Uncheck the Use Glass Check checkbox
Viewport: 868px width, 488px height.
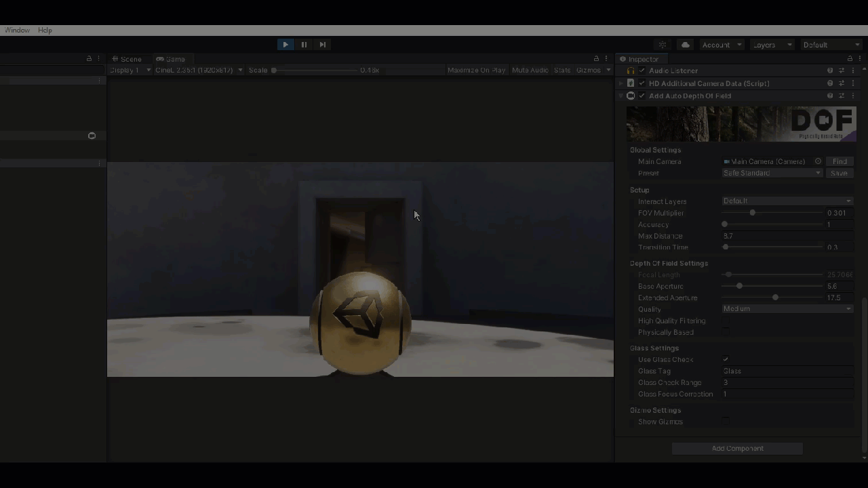coord(726,360)
